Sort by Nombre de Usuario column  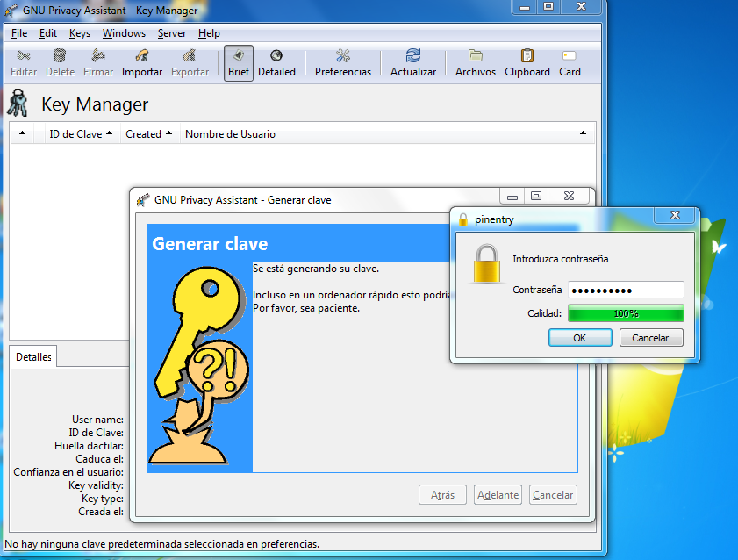pyautogui.click(x=386, y=134)
